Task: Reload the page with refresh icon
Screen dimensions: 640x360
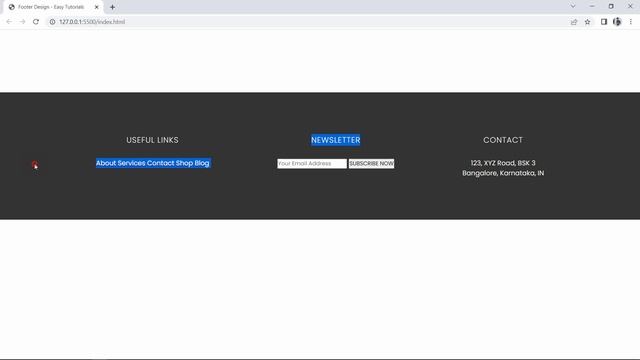Action: 36,22
